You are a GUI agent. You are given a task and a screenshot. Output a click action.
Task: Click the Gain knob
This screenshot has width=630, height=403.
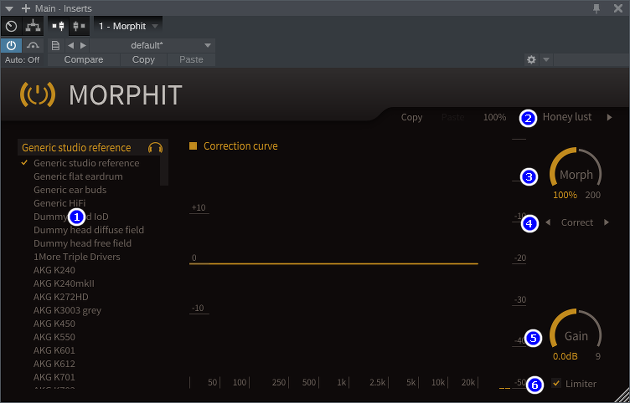[576, 329]
